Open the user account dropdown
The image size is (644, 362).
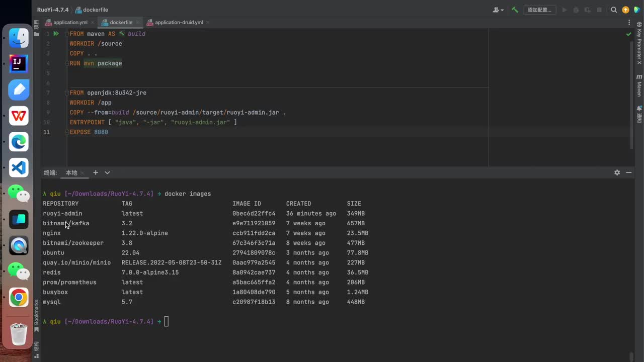pyautogui.click(x=499, y=10)
